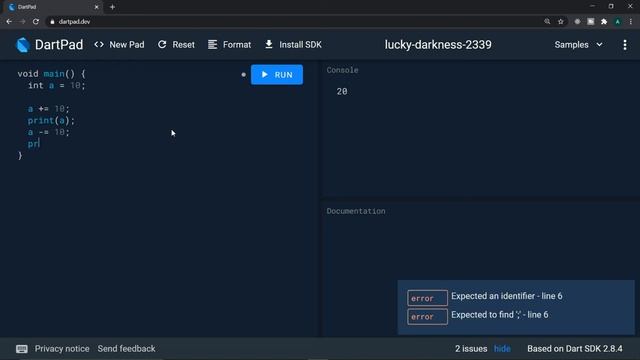Open a new browser tab
The image size is (640, 360).
112,7
